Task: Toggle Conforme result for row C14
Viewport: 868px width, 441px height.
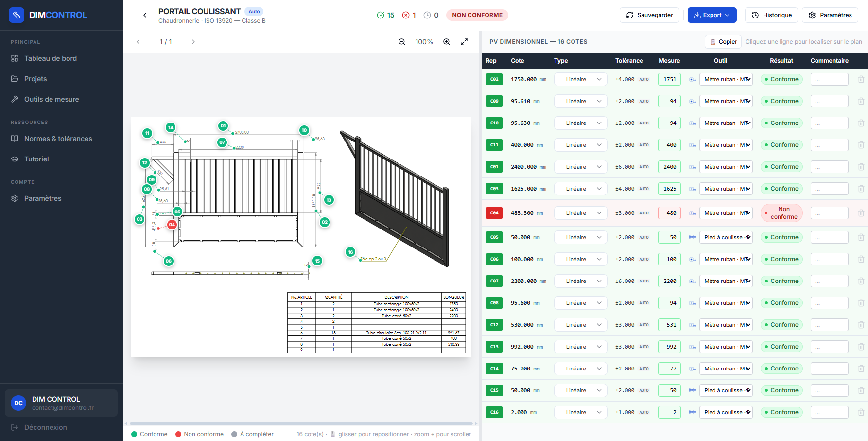Action: 781,369
